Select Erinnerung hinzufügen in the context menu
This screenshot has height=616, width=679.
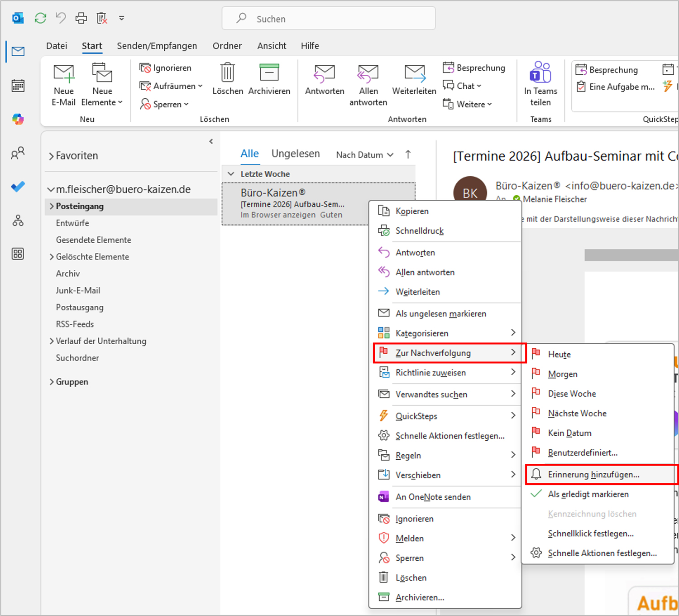coord(593,474)
